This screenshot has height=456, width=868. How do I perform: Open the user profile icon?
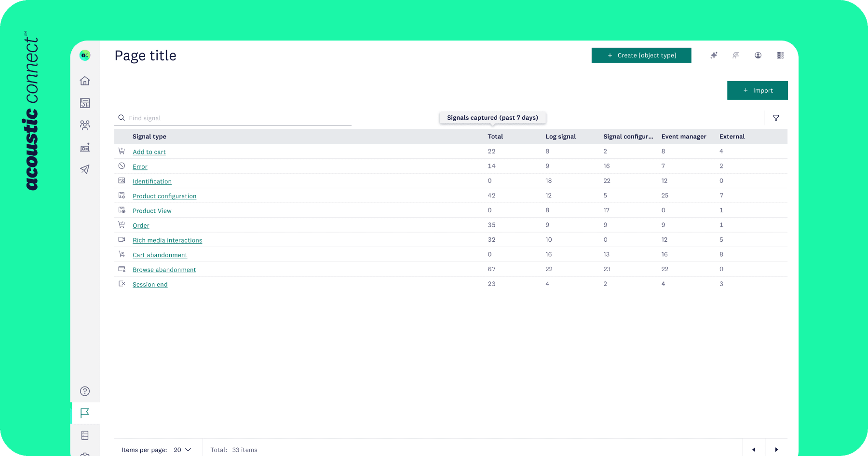coord(758,55)
